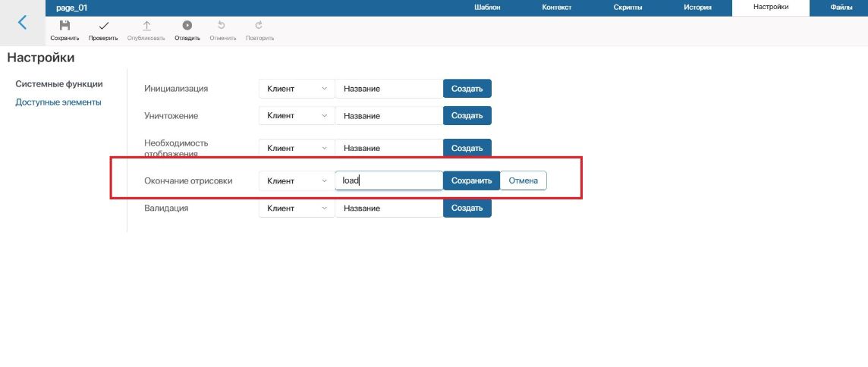The width and height of the screenshot is (868, 367).
Task: Click the Отмена button
Action: pos(523,181)
